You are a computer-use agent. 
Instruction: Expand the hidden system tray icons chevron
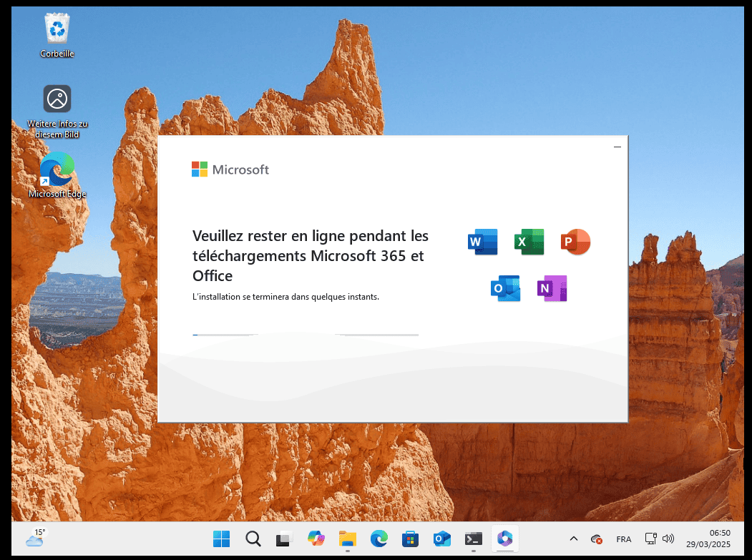573,539
